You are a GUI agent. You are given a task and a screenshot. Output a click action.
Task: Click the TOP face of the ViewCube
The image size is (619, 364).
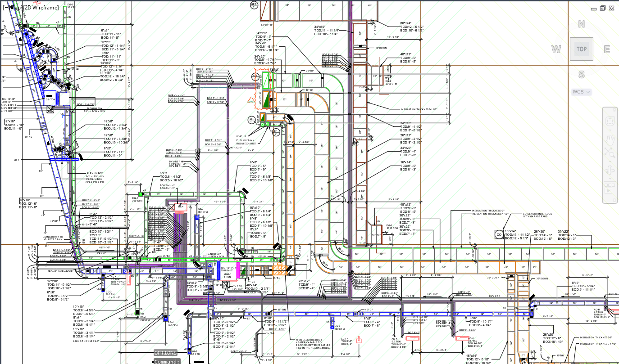pyautogui.click(x=582, y=49)
